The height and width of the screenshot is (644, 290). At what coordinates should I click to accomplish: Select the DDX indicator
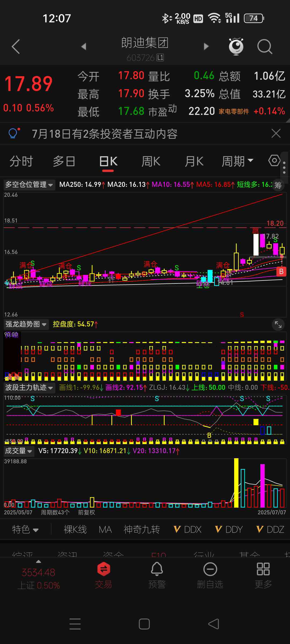(187, 529)
